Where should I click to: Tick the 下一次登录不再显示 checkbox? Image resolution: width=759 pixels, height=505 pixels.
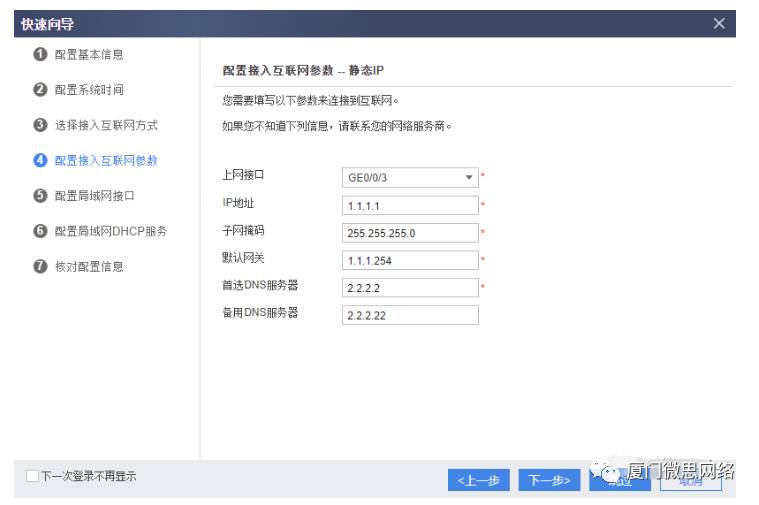click(32, 476)
